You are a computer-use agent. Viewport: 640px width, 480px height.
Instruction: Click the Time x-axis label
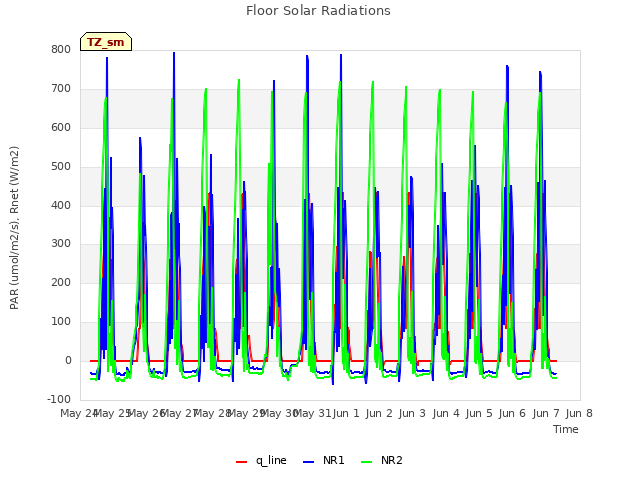coord(566,429)
